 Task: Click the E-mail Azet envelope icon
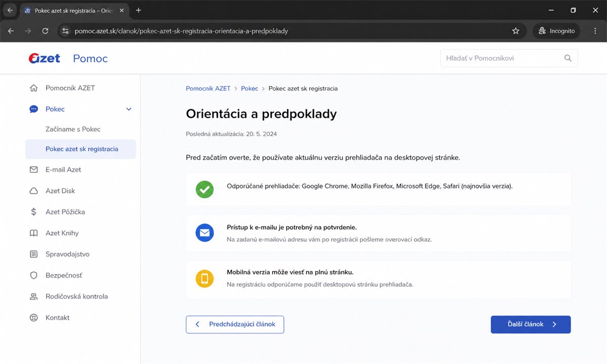pos(34,170)
